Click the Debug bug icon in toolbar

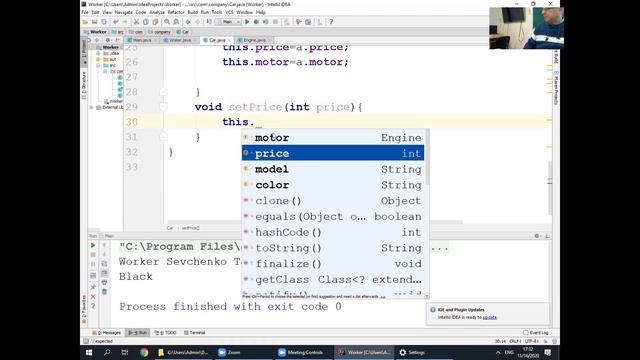[x=256, y=22]
